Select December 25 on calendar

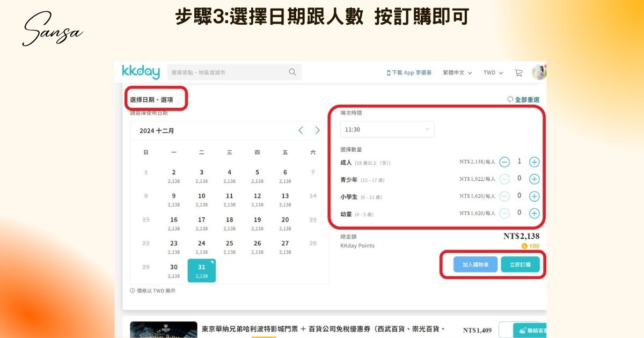click(230, 247)
